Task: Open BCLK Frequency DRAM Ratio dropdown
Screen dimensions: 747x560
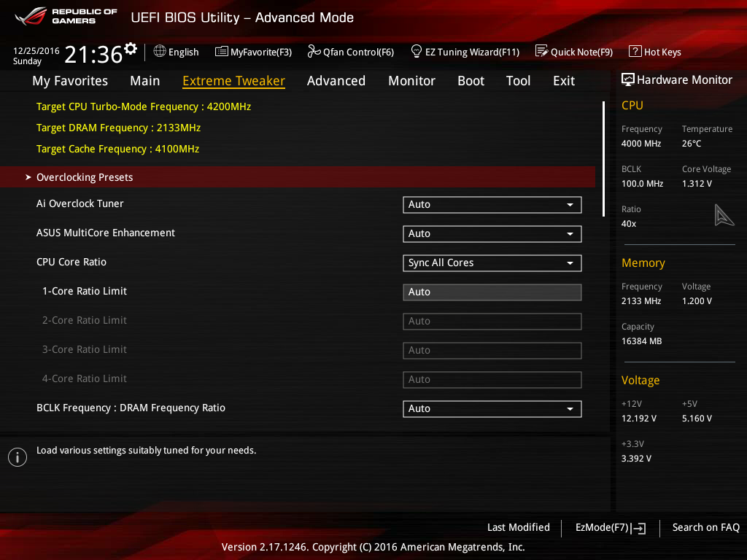Action: (492, 408)
